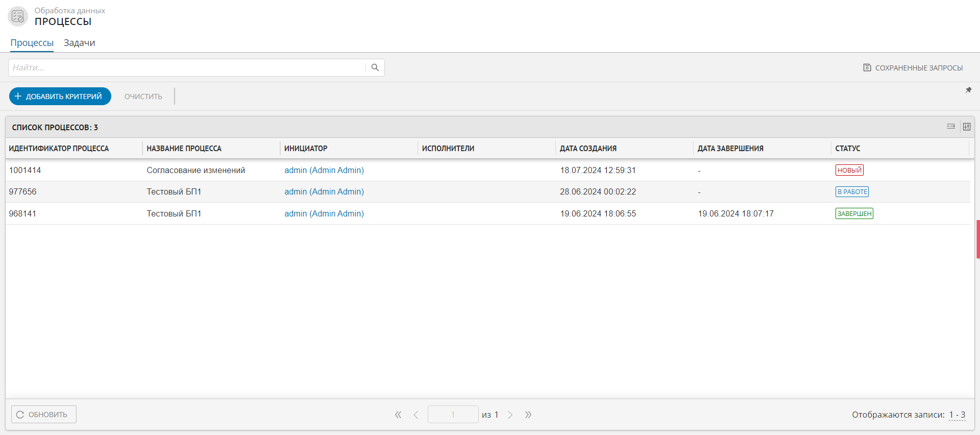Go to the next page arrow

(x=510, y=415)
